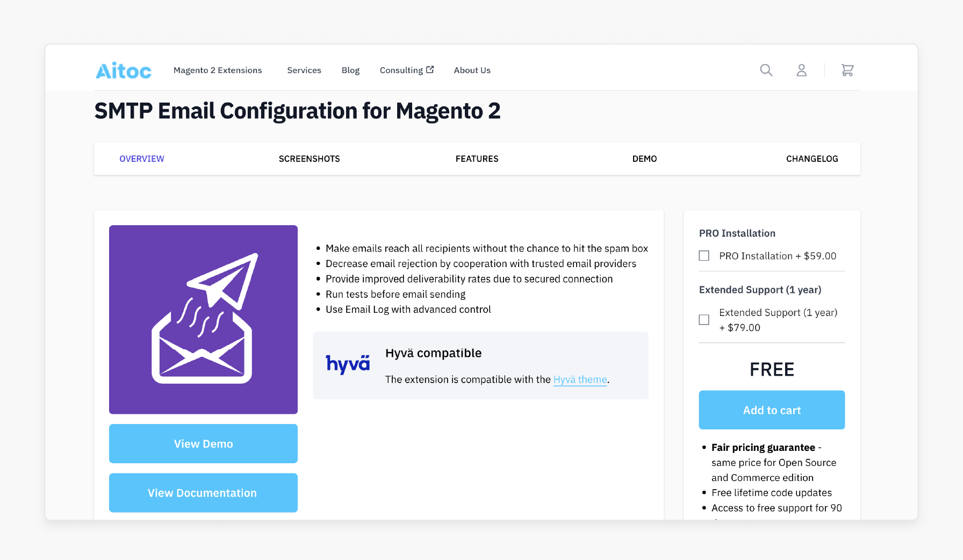The width and height of the screenshot is (963, 560).
Task: Click the FREE price text
Action: point(772,369)
